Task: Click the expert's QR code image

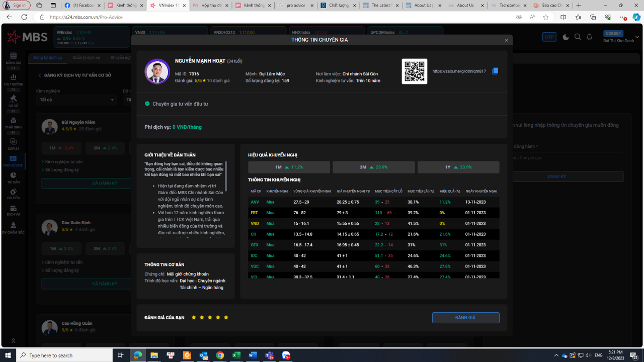Action: coord(415,71)
